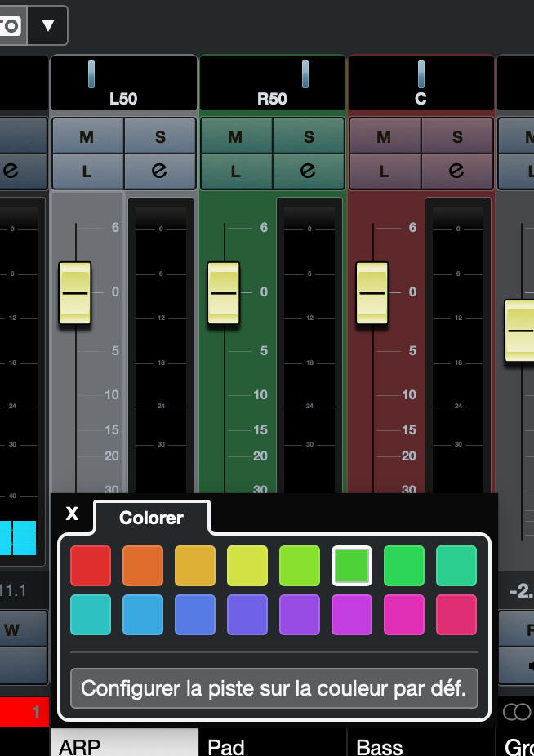534x756 pixels.
Task: Solo the ARP channel
Action: pyautogui.click(x=160, y=136)
